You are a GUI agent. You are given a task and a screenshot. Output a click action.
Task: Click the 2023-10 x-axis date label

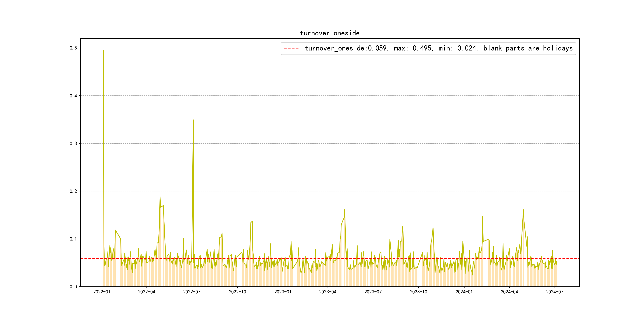click(418, 292)
